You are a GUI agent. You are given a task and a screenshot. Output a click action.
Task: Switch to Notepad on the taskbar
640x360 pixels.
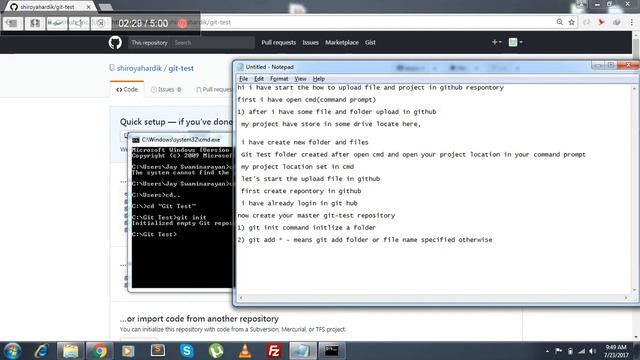tap(303, 351)
